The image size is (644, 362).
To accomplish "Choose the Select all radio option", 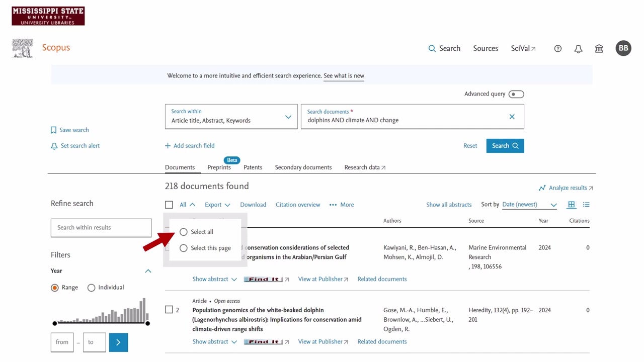I will point(184,232).
